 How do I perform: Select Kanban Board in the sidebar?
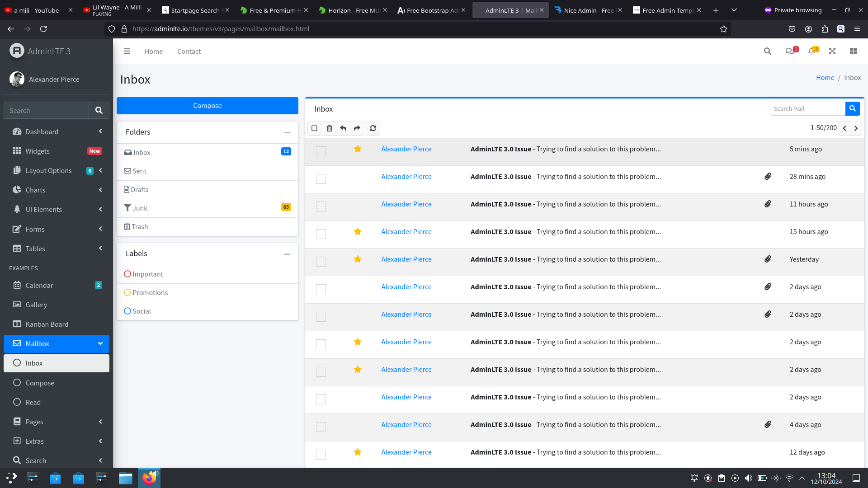(47, 324)
